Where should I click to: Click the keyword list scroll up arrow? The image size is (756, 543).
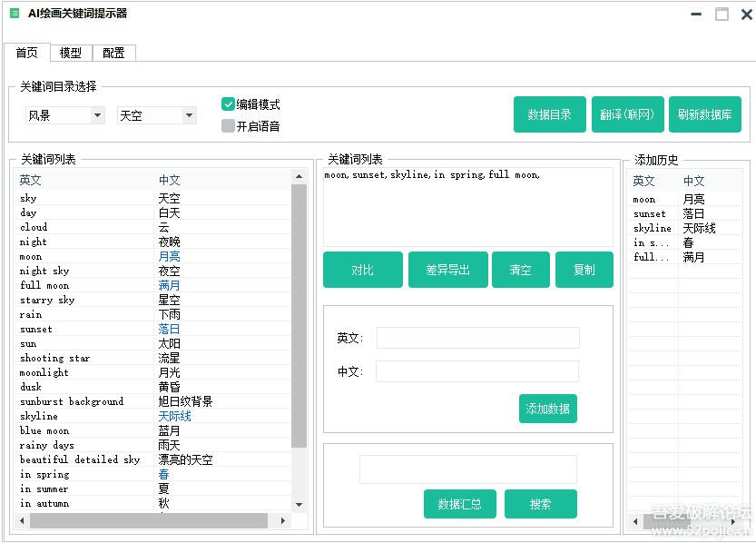click(299, 176)
